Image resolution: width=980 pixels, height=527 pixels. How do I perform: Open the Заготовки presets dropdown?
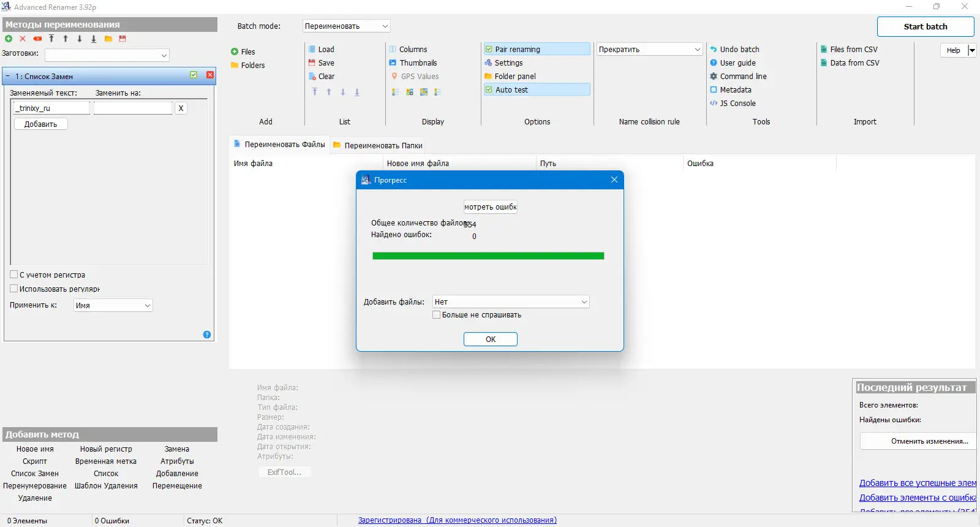click(107, 55)
